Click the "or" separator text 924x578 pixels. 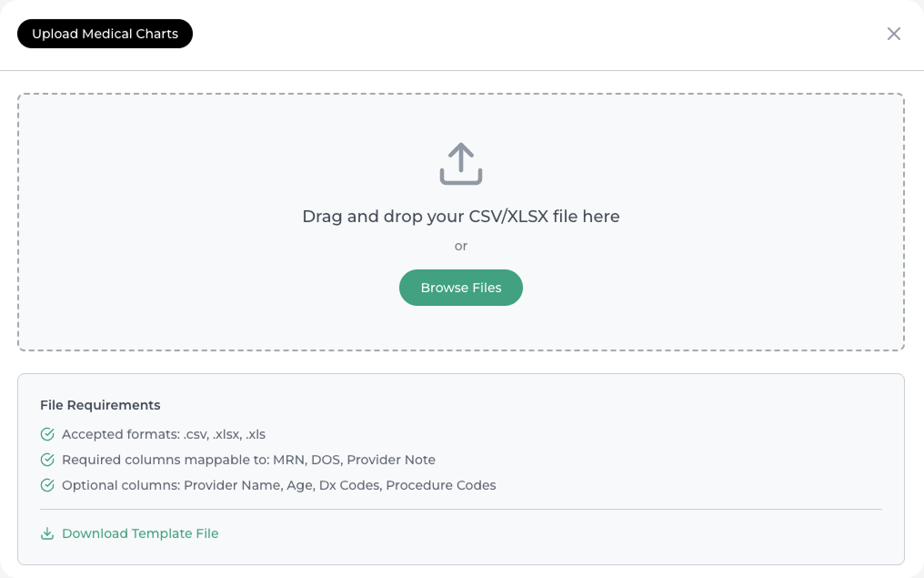tap(461, 246)
